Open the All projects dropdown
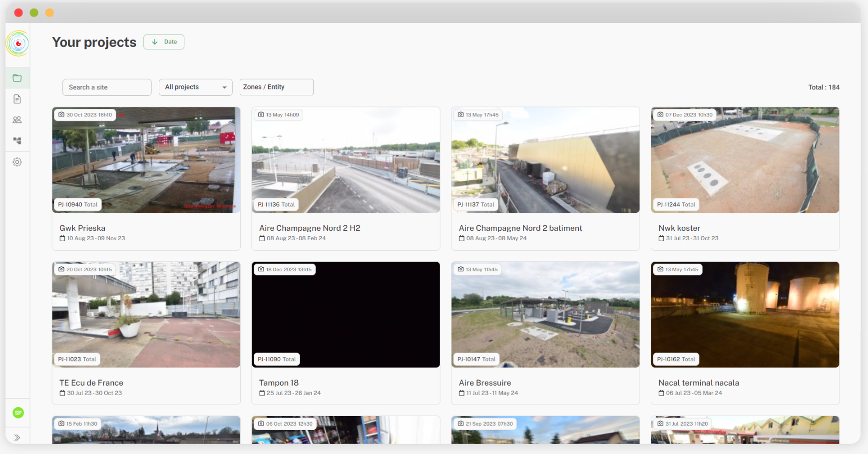The width and height of the screenshot is (868, 454). click(x=195, y=87)
